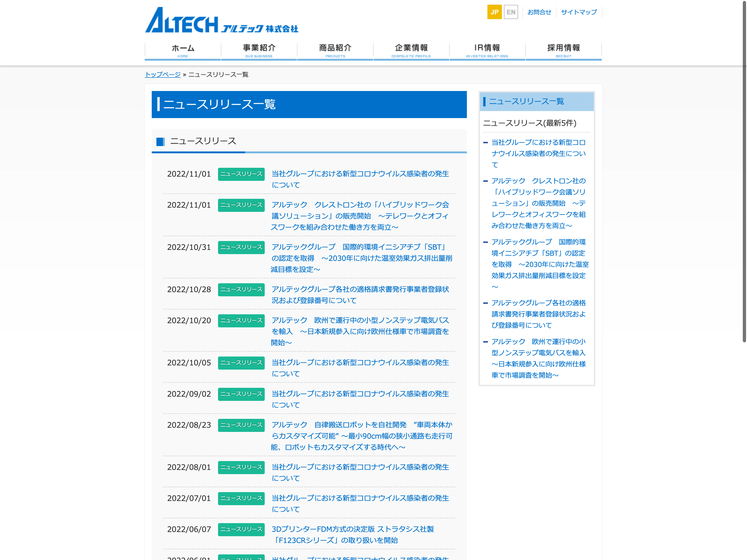
Task: Click green ニュースリリース tag dated 2022/08/23
Action: tap(241, 425)
